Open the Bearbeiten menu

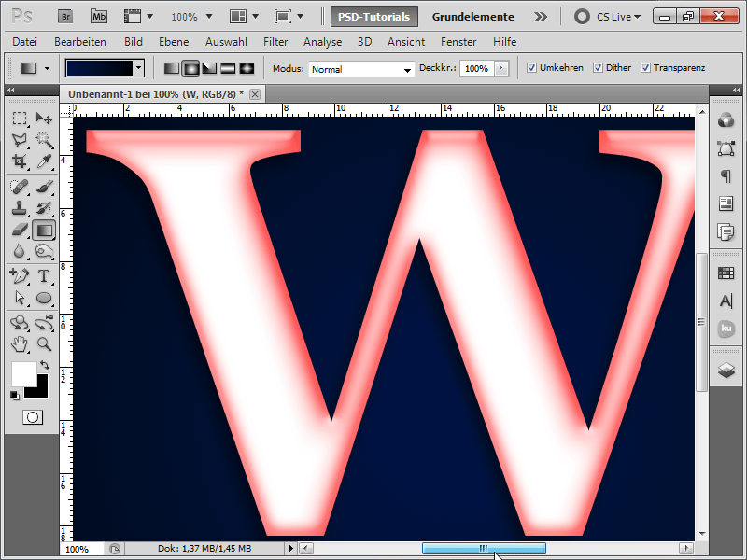(80, 42)
